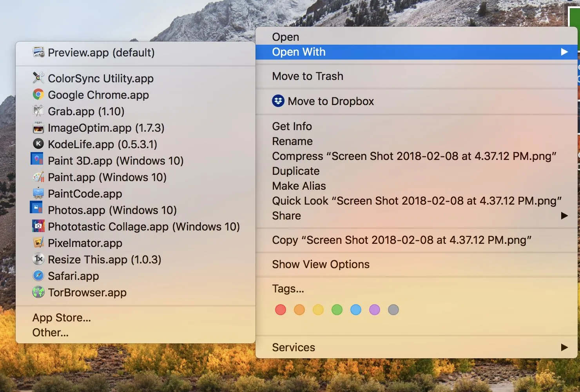580x392 pixels.
Task: Open with Paint 3D.app (Windows 10)
Action: [x=136, y=161]
